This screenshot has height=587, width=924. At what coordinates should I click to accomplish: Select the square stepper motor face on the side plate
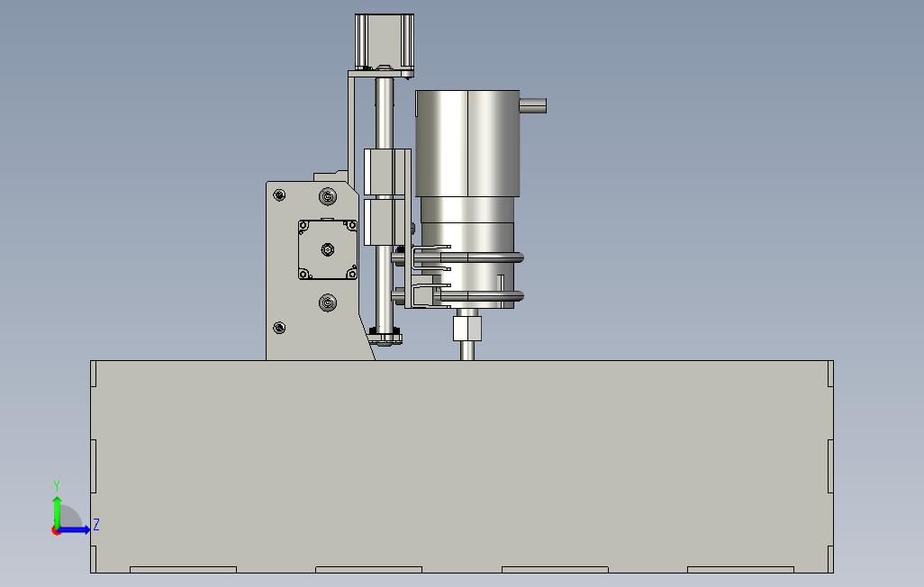pyautogui.click(x=328, y=249)
